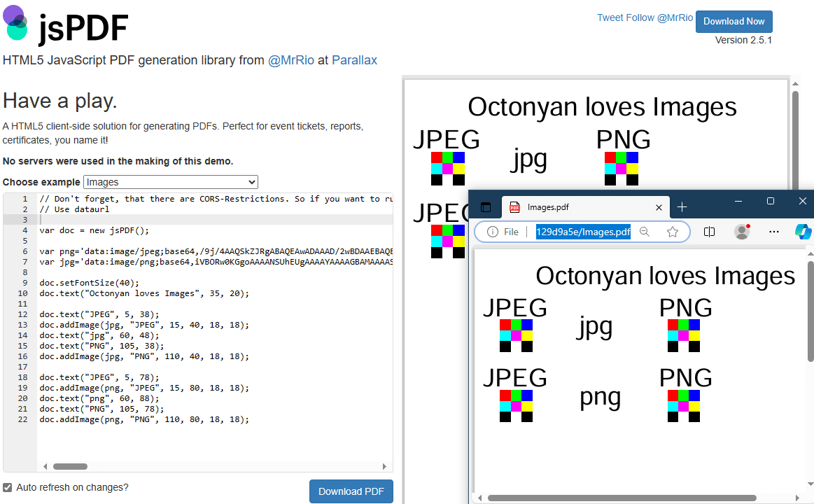Open a new browser tab with plus icon
Viewport: 814px width, 504px height.
[682, 206]
